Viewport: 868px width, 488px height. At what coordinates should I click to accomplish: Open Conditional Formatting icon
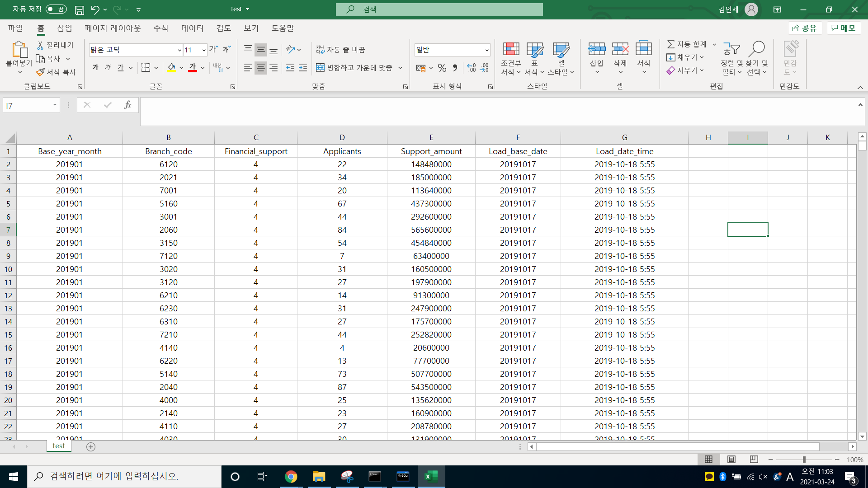coord(511,50)
